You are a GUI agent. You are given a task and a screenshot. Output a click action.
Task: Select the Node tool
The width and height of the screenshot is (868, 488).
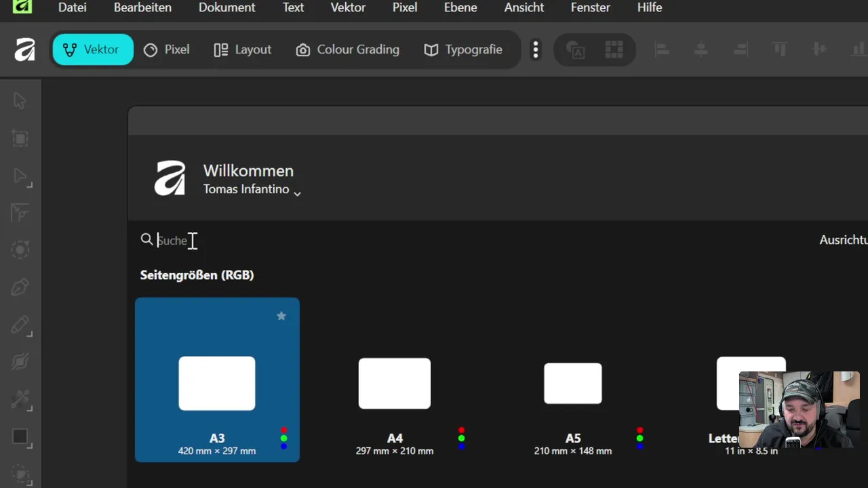tap(20, 176)
